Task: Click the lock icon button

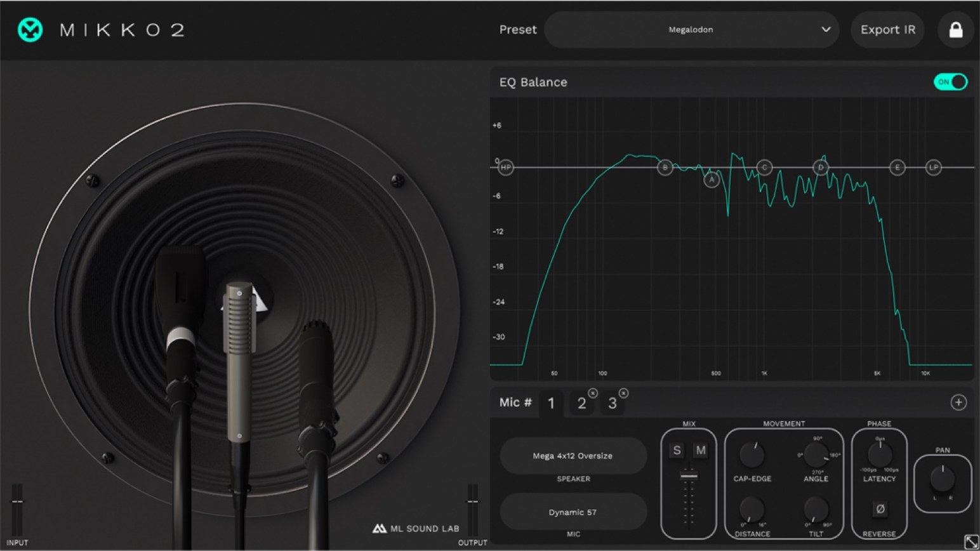Action: click(955, 30)
